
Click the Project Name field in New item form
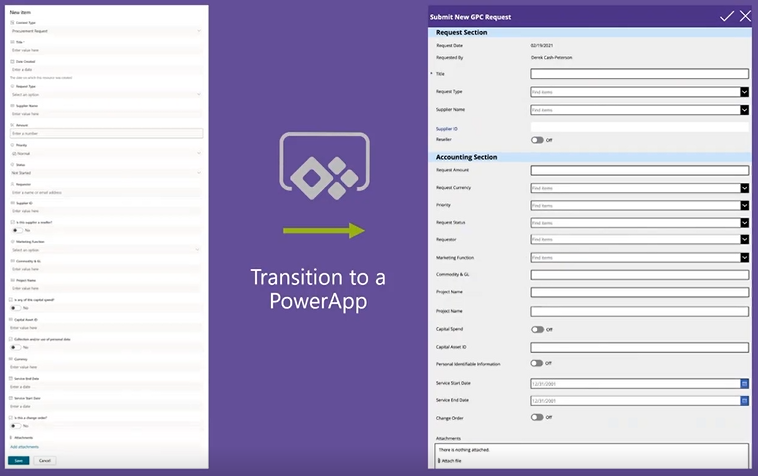pos(106,288)
